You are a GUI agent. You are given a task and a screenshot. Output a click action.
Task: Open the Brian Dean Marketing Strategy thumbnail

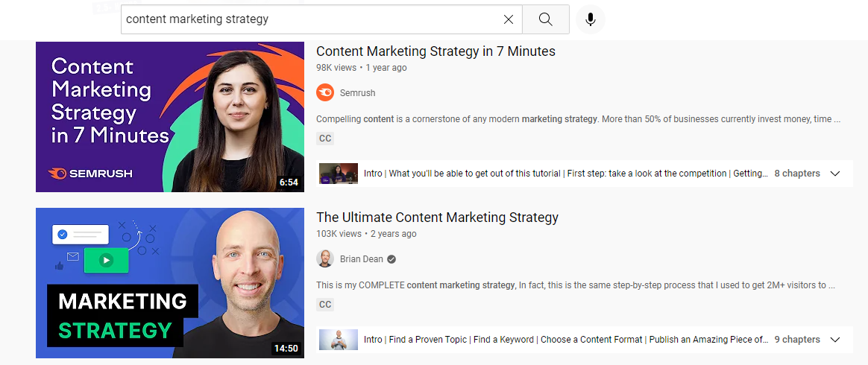[170, 282]
